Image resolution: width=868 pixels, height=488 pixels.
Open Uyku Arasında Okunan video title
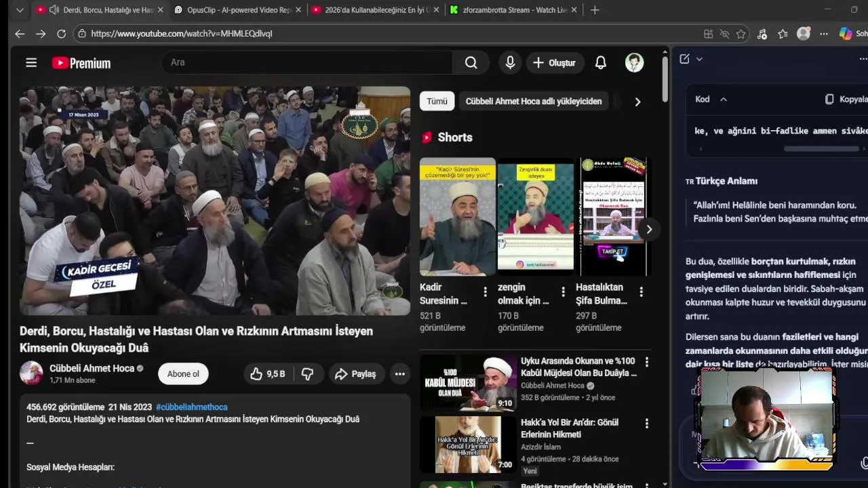[578, 367]
